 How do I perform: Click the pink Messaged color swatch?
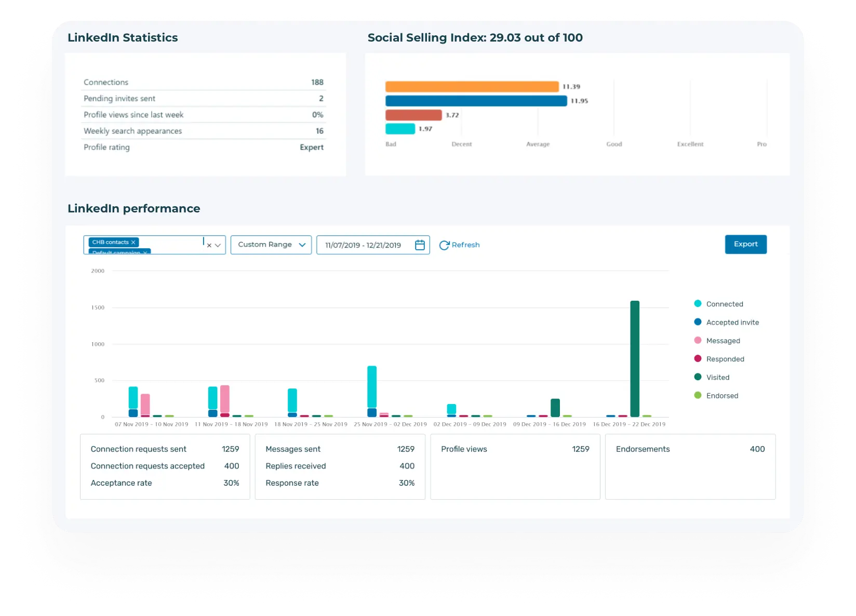(x=697, y=341)
